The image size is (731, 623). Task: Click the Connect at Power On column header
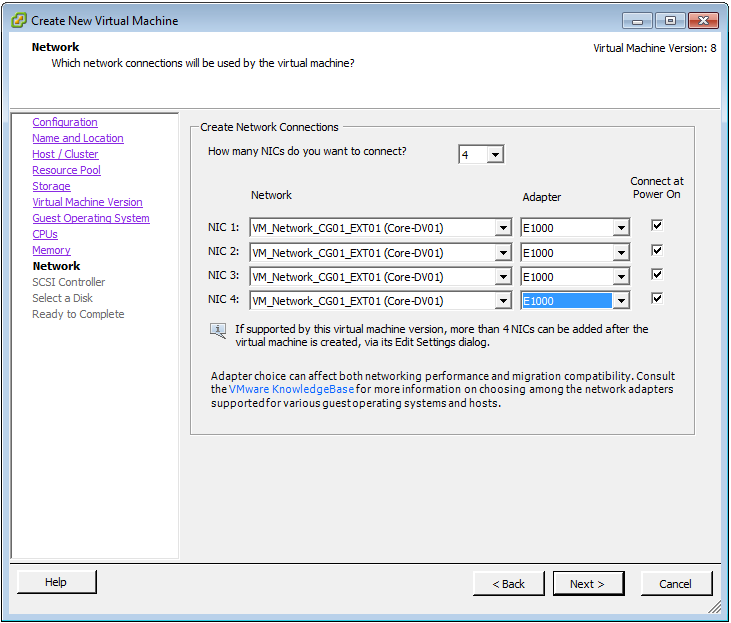pos(656,187)
